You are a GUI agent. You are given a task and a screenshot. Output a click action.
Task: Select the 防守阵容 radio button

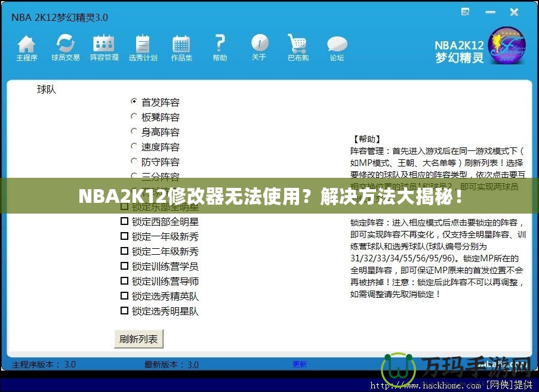tap(134, 161)
